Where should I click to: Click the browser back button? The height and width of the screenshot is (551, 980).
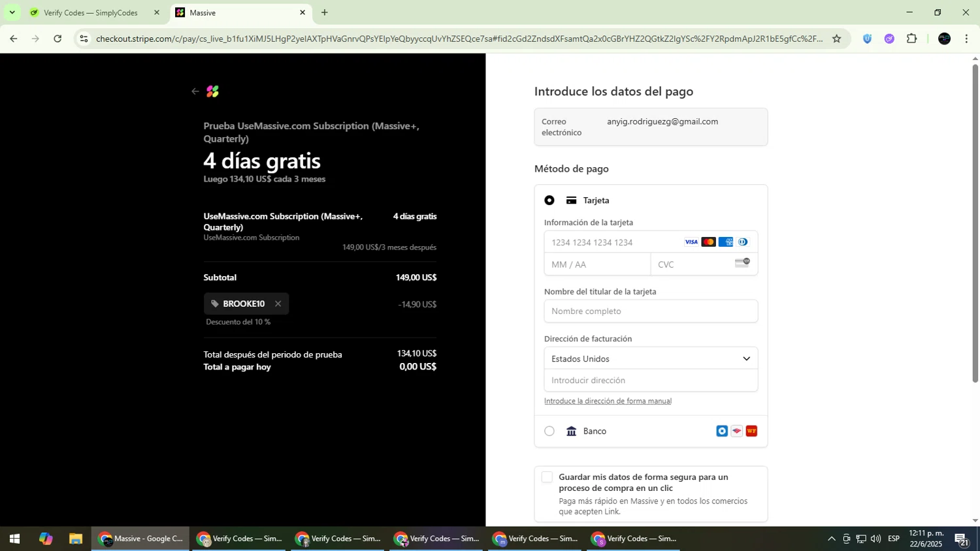point(13,39)
